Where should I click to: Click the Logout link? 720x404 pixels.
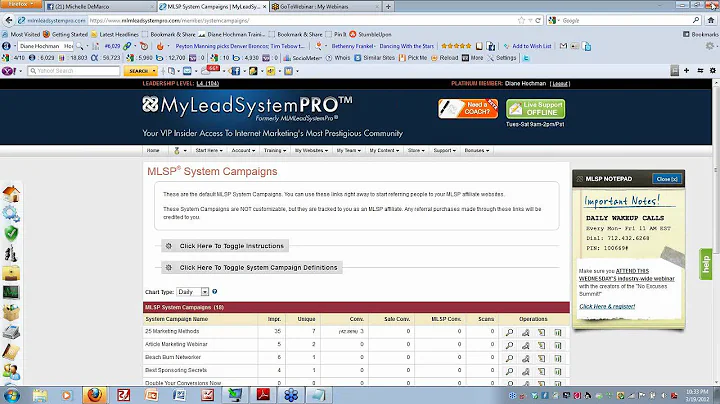[560, 84]
